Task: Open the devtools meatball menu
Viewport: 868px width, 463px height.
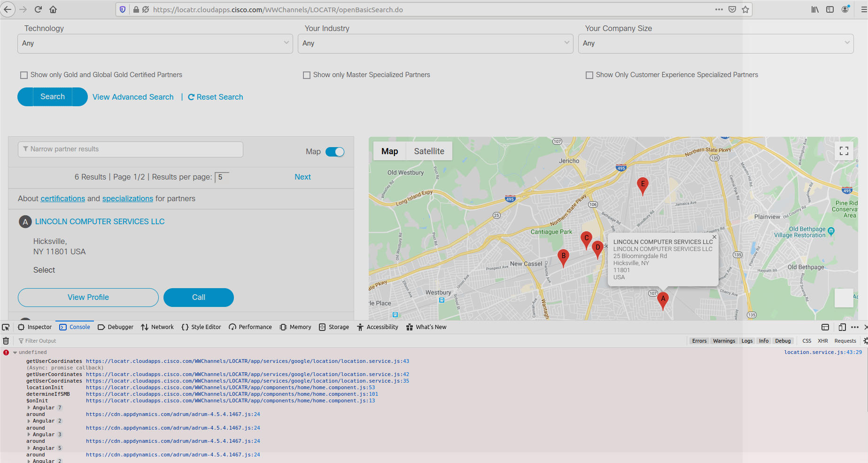Action: pos(855,327)
